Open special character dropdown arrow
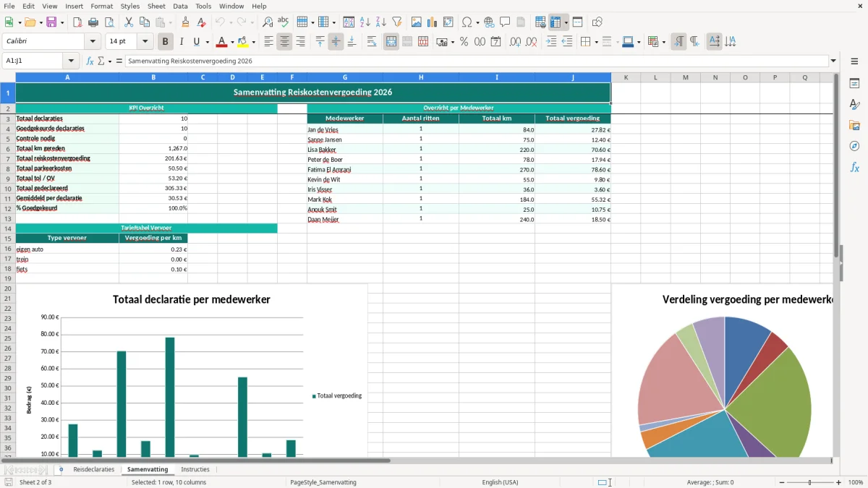868x488 pixels. [x=478, y=22]
